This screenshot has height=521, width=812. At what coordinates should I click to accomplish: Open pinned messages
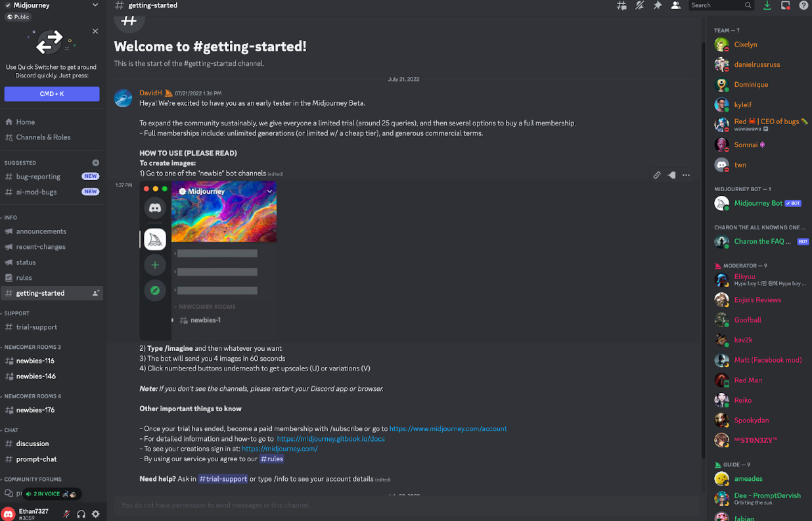(x=658, y=5)
